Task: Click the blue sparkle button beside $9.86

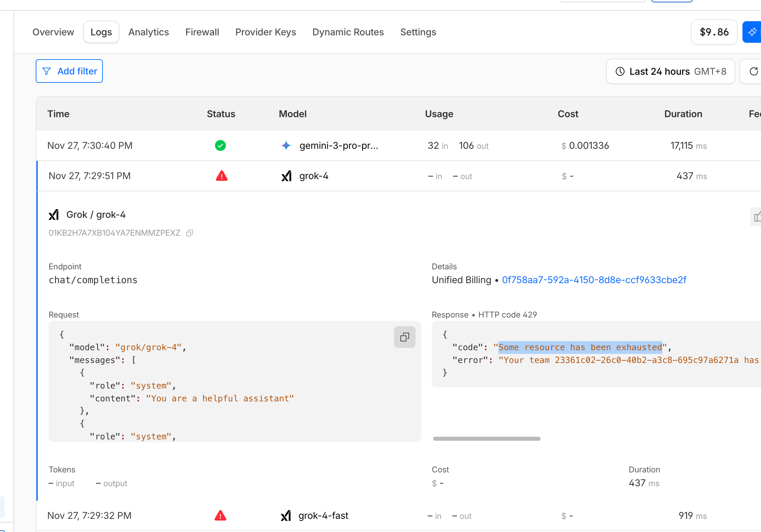Action: 752,32
